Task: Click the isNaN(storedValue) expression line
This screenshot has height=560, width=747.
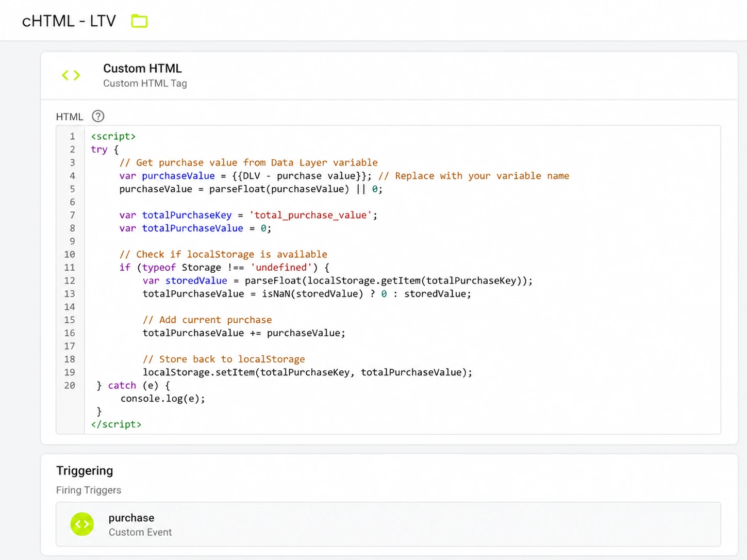Action: click(x=307, y=294)
